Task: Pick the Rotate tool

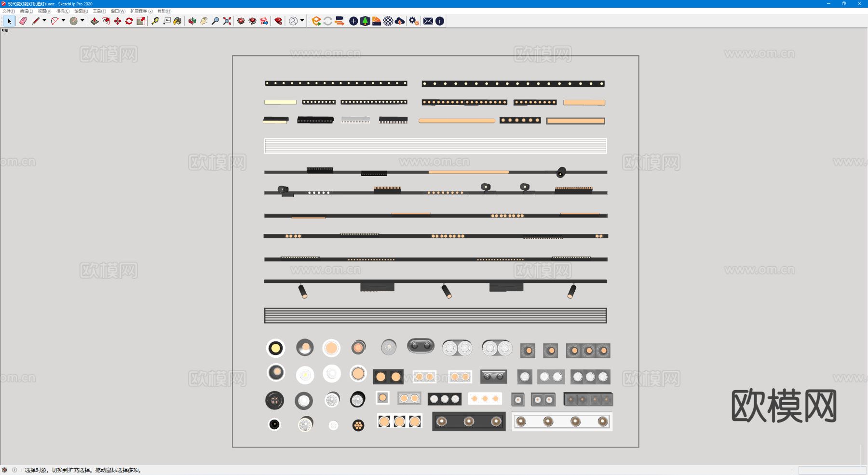Action: pos(129,21)
